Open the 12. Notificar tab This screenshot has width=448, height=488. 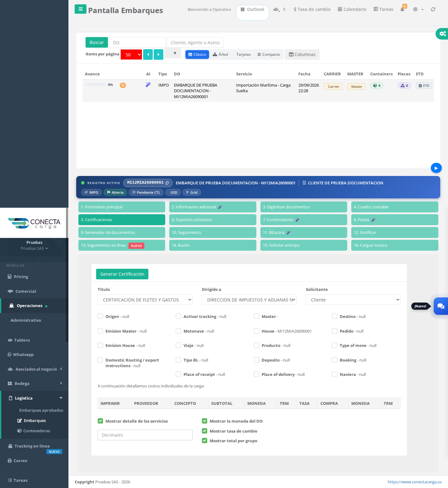(x=394, y=232)
